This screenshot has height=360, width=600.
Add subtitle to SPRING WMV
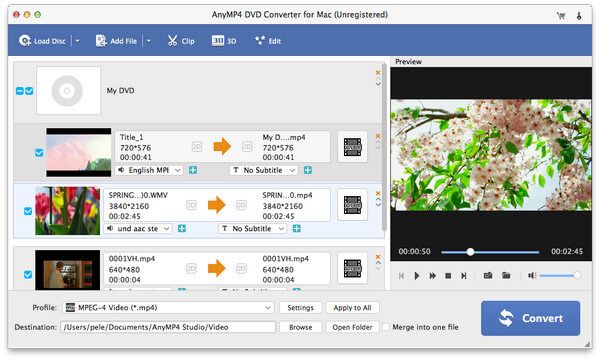click(297, 229)
